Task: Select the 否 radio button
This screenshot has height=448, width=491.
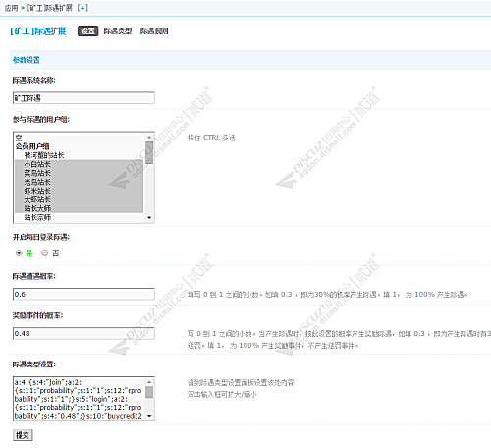Action: pos(44,252)
